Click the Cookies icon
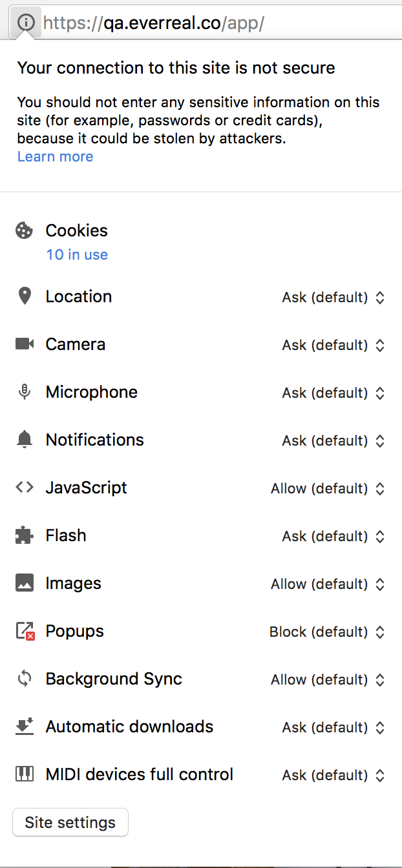Screen dimensions: 402x868 [x=24, y=231]
